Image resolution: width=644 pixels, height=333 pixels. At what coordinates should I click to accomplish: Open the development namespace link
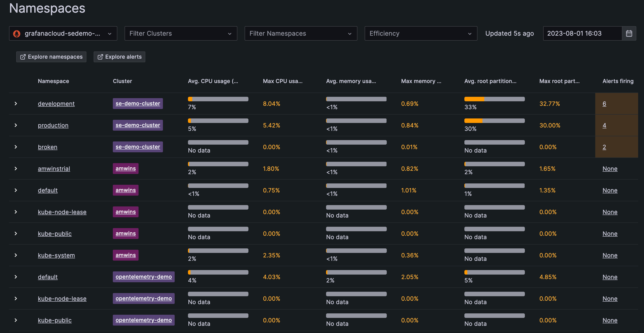56,104
